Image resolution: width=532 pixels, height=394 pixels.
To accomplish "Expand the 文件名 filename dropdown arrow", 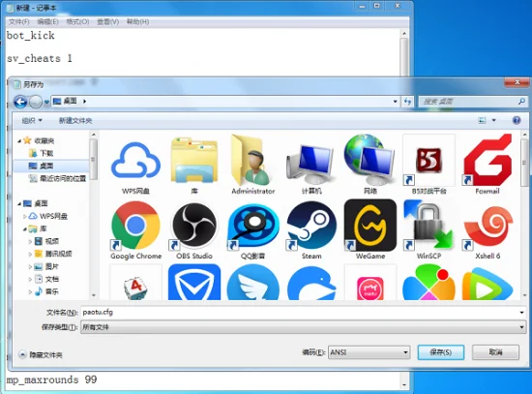I will tap(521, 312).
